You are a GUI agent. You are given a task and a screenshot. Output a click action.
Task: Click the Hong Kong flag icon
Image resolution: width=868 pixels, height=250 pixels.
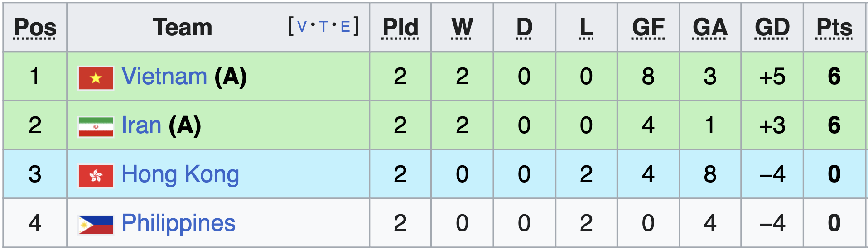pyautogui.click(x=96, y=176)
